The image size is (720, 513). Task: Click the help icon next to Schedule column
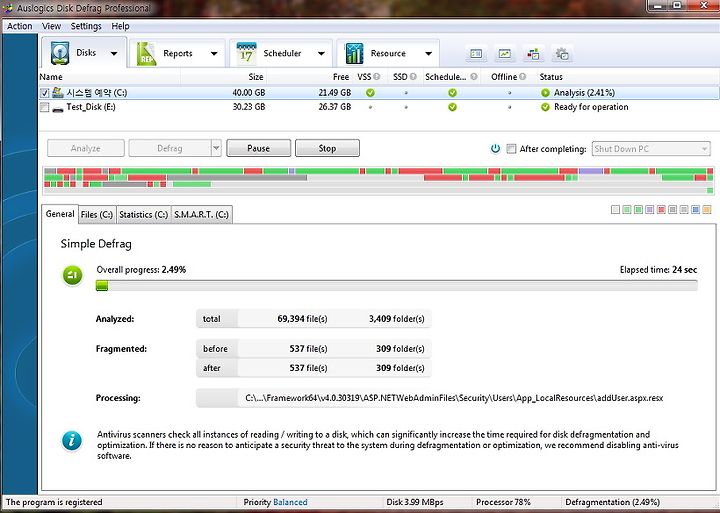click(474, 77)
